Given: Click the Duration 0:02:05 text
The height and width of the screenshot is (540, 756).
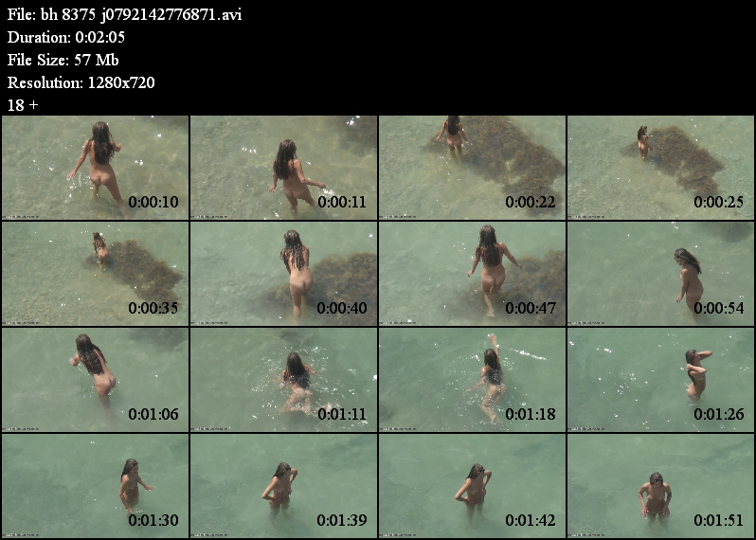Looking at the screenshot, I should pos(66,37).
